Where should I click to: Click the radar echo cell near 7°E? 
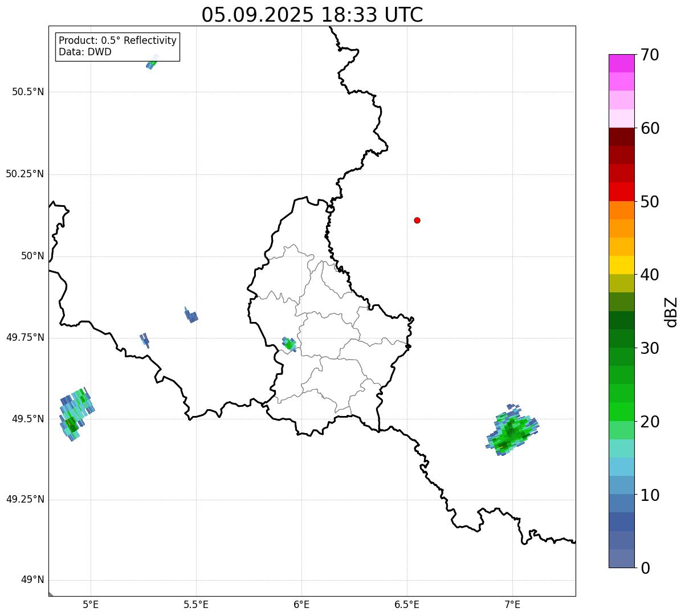point(512,431)
